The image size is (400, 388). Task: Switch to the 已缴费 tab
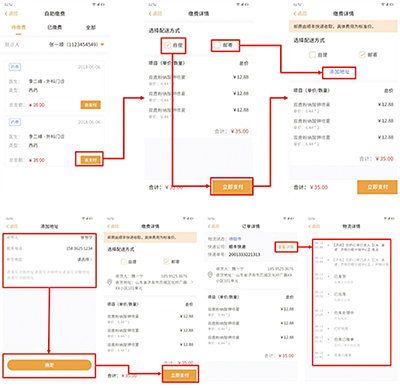tap(55, 27)
